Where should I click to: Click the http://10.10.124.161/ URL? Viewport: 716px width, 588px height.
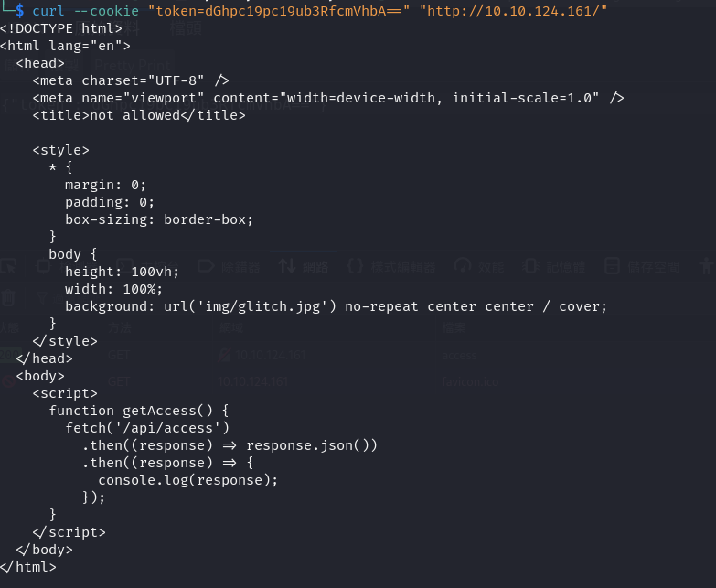513,10
